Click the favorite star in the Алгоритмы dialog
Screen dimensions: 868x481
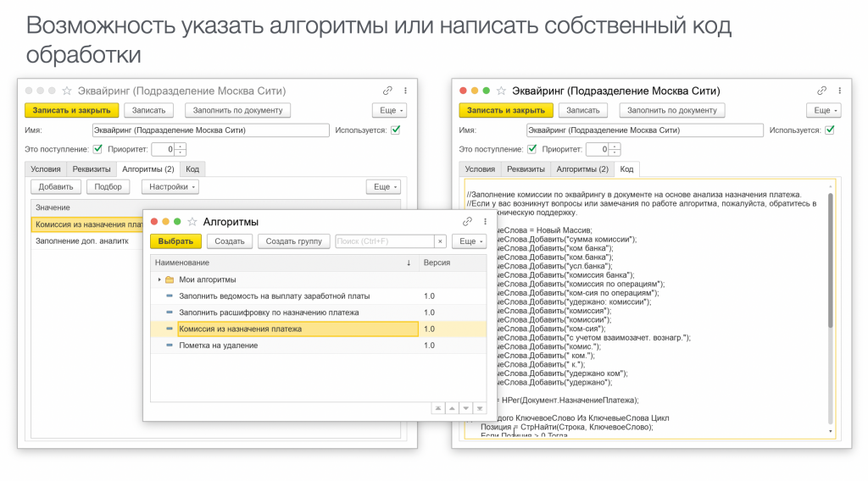click(x=192, y=222)
